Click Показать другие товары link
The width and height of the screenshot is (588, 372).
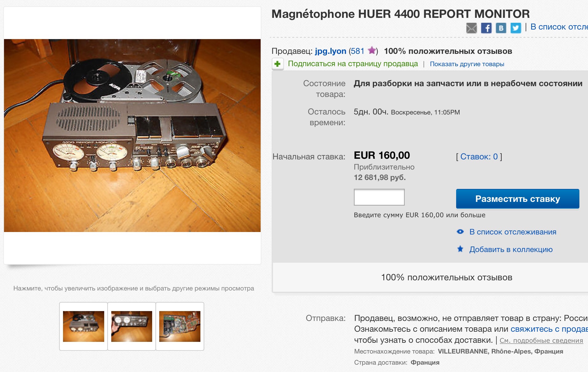pos(467,64)
